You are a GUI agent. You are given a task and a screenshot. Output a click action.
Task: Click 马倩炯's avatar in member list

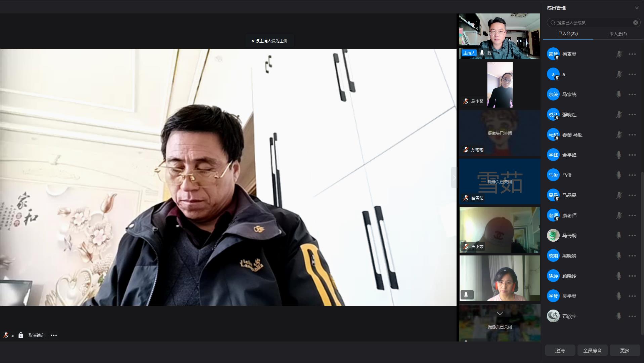coord(553,236)
